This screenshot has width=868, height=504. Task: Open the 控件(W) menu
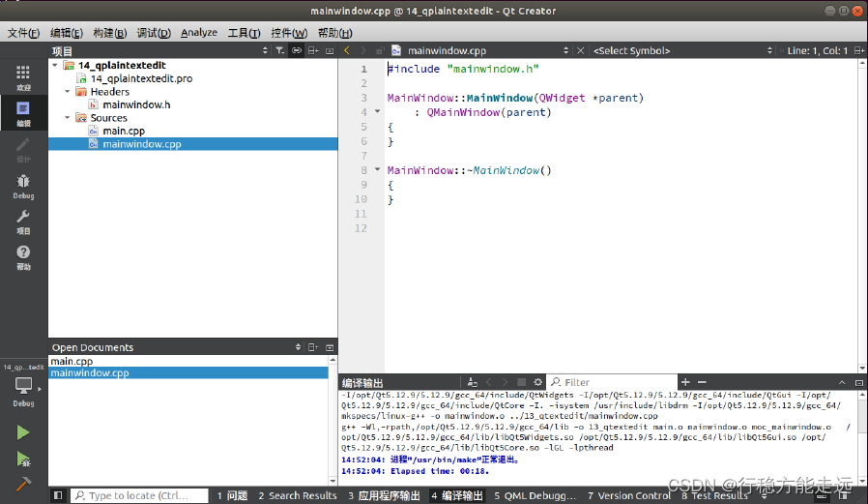pos(289,33)
